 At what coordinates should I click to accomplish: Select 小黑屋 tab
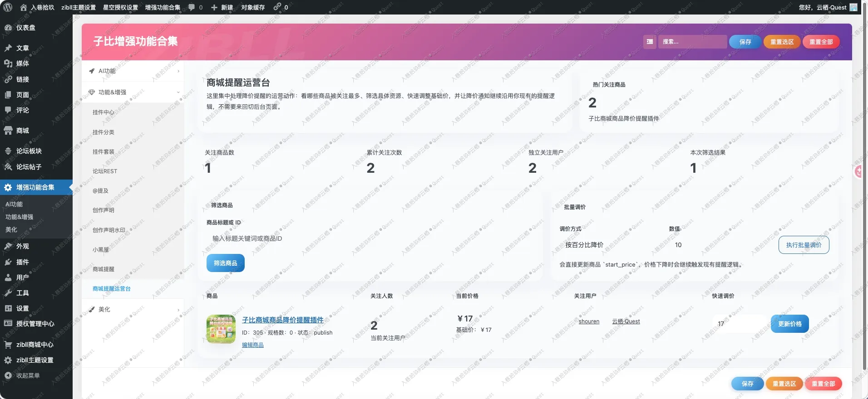[x=133, y=250]
